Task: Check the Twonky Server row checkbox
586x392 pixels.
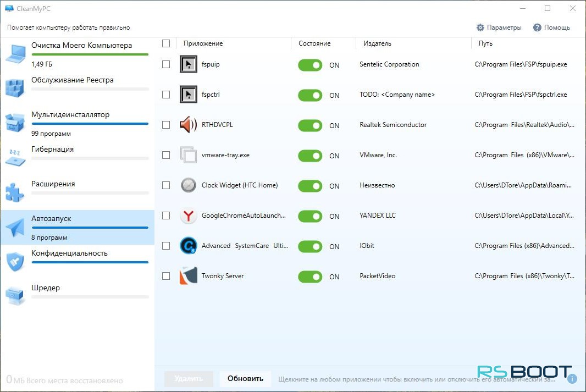Action: 166,276
